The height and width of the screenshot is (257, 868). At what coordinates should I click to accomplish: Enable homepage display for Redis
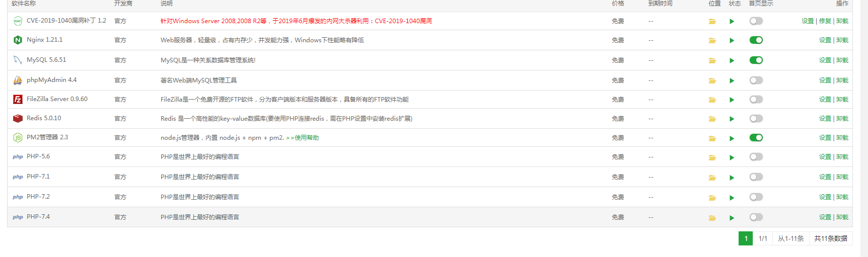coord(756,119)
